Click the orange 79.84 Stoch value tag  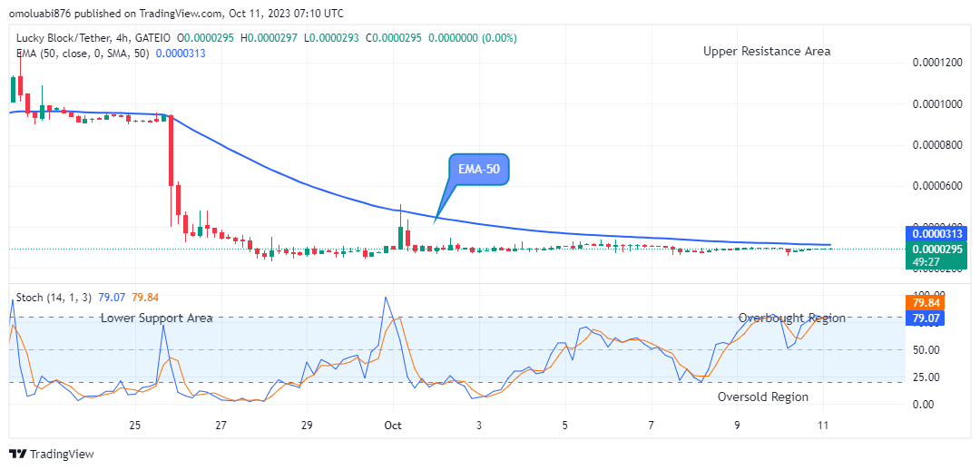(925, 303)
